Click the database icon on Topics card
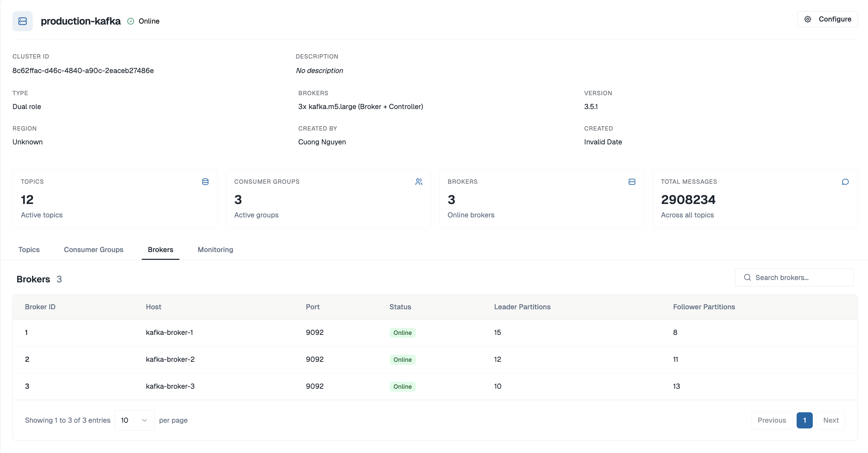Image resolution: width=868 pixels, height=453 pixels. 205,181
